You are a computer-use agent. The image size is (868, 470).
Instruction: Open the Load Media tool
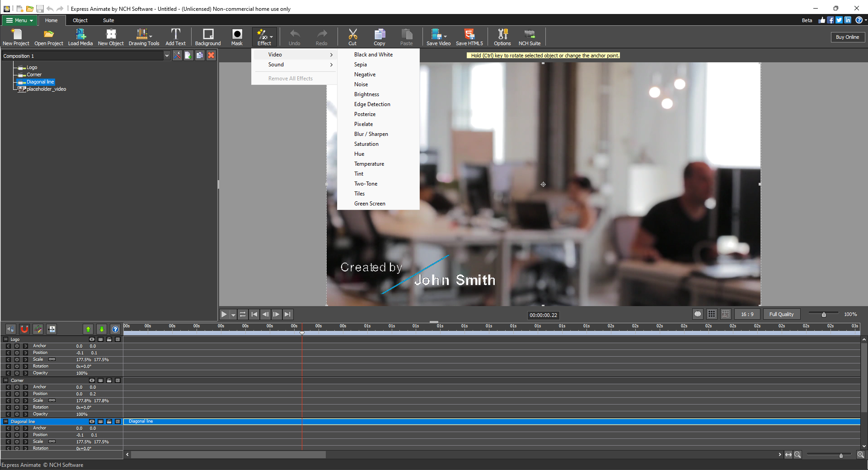[80, 37]
